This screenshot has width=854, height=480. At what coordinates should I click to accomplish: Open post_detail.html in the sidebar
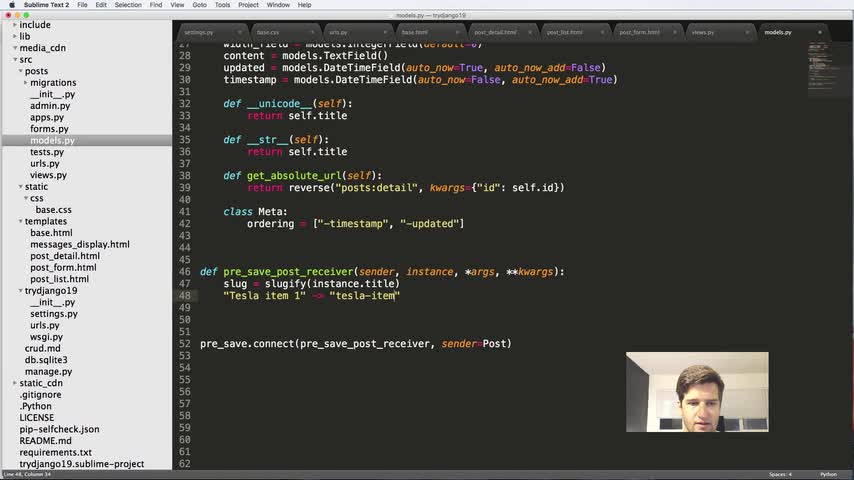point(65,256)
